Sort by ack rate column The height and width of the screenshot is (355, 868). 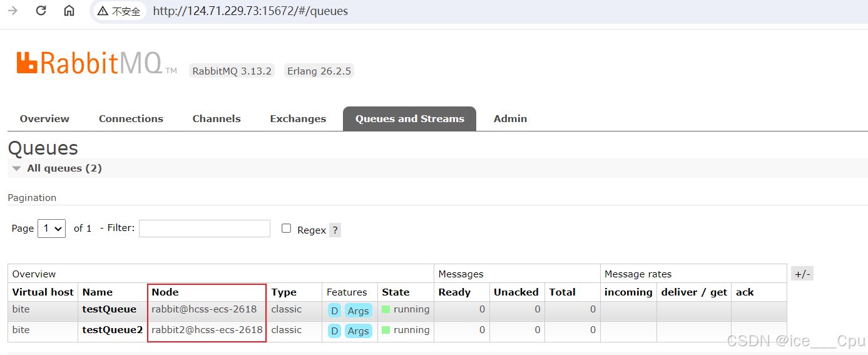pos(745,292)
